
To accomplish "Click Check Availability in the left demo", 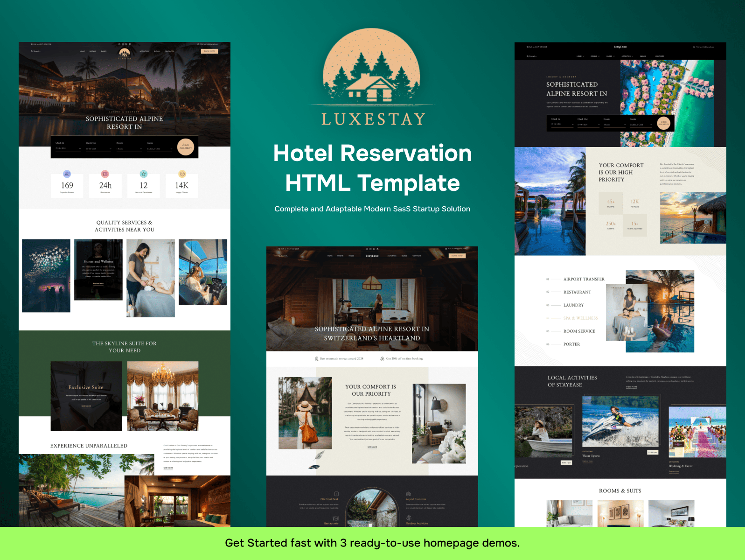I will (186, 147).
